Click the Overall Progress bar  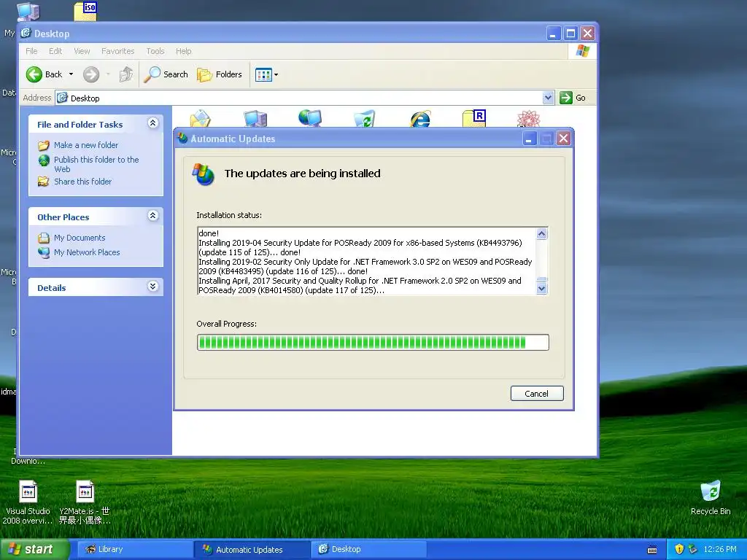point(373,343)
